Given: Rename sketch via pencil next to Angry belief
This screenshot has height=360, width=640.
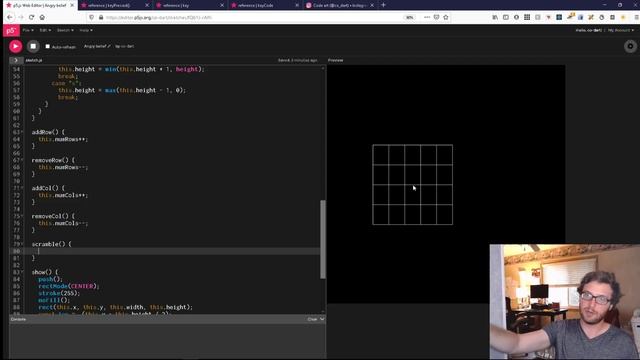Looking at the screenshot, I should pos(109,46).
